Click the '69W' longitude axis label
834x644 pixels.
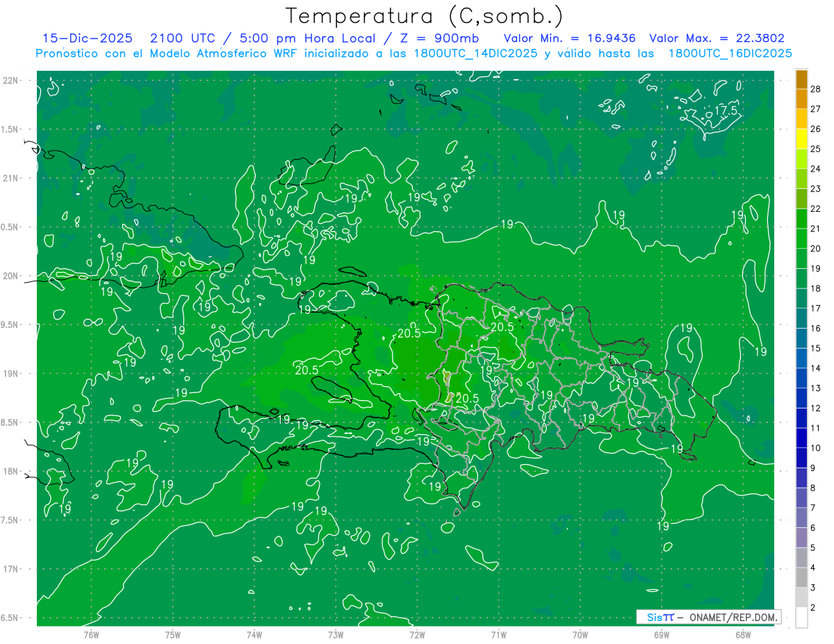[x=662, y=634]
